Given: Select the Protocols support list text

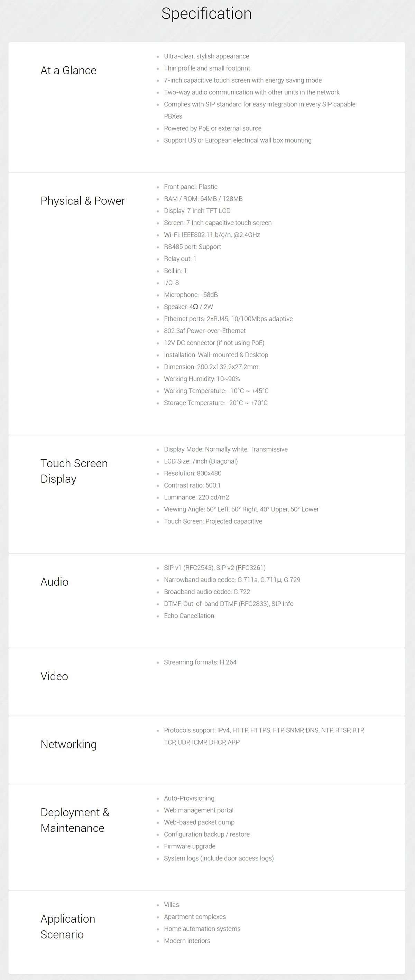Looking at the screenshot, I should (264, 736).
